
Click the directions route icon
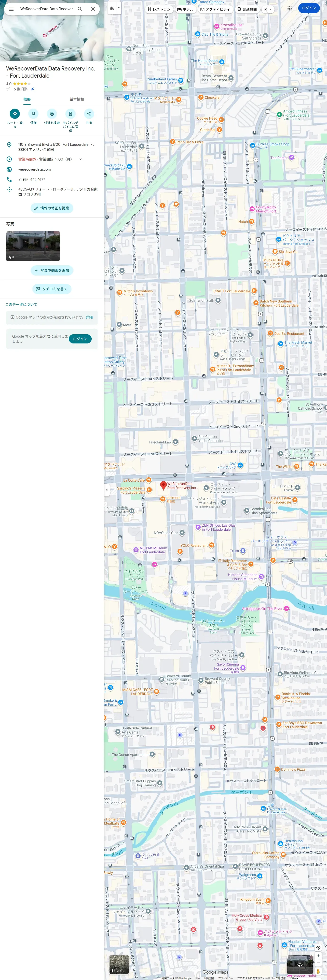pos(15,113)
